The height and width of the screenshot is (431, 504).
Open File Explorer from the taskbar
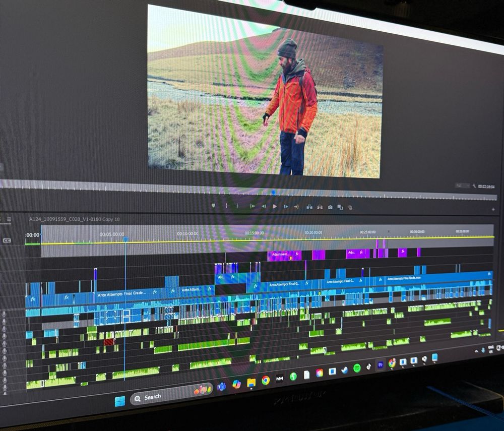pyautogui.click(x=251, y=383)
